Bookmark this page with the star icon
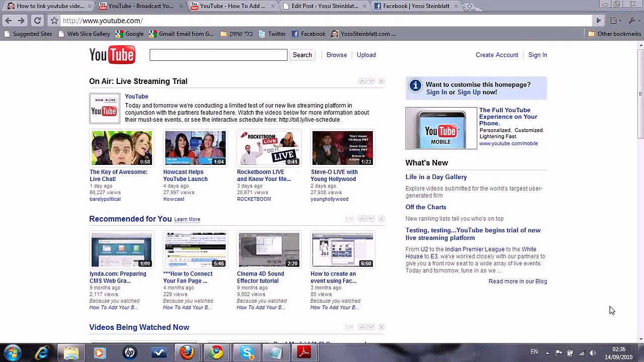The image size is (644, 362). pos(54,21)
